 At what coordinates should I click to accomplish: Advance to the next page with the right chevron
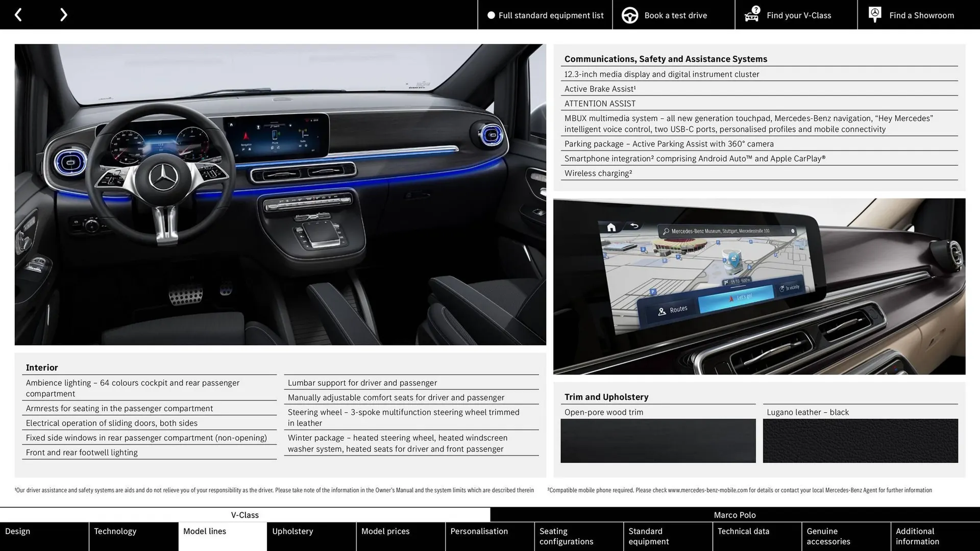pyautogui.click(x=63, y=14)
